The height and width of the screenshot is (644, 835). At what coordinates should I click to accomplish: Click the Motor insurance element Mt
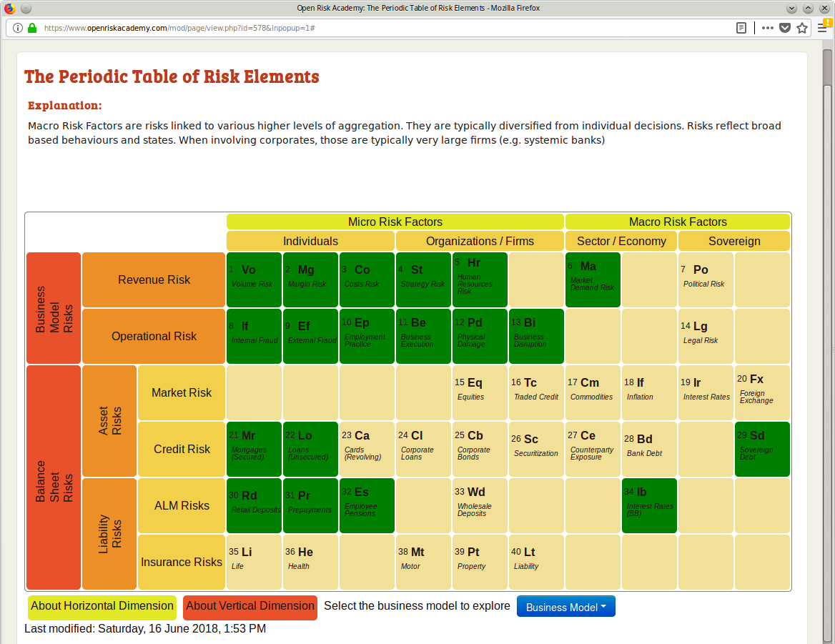(423, 562)
